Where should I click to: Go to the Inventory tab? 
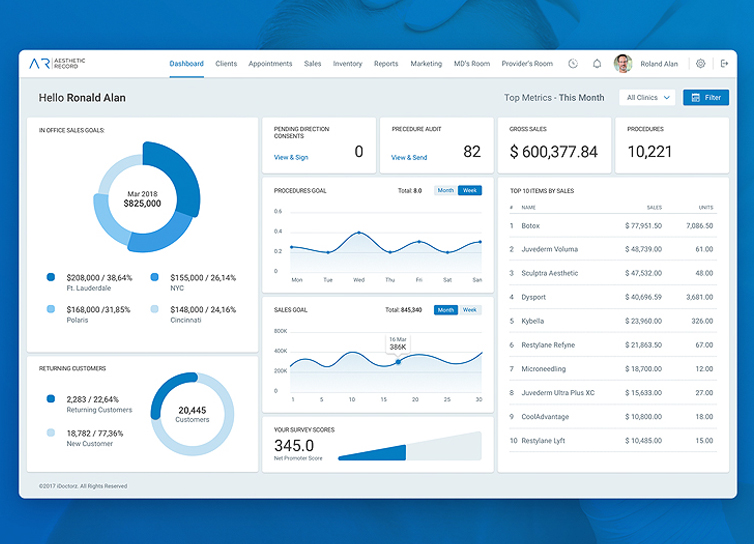pyautogui.click(x=347, y=63)
